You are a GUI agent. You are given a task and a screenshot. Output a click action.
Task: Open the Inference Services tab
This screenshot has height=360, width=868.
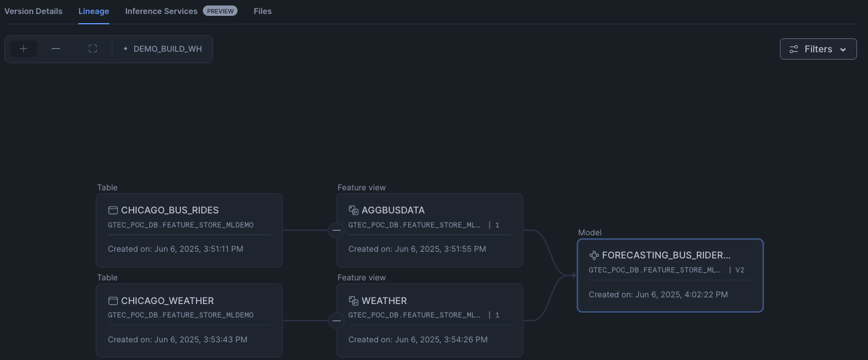point(162,11)
